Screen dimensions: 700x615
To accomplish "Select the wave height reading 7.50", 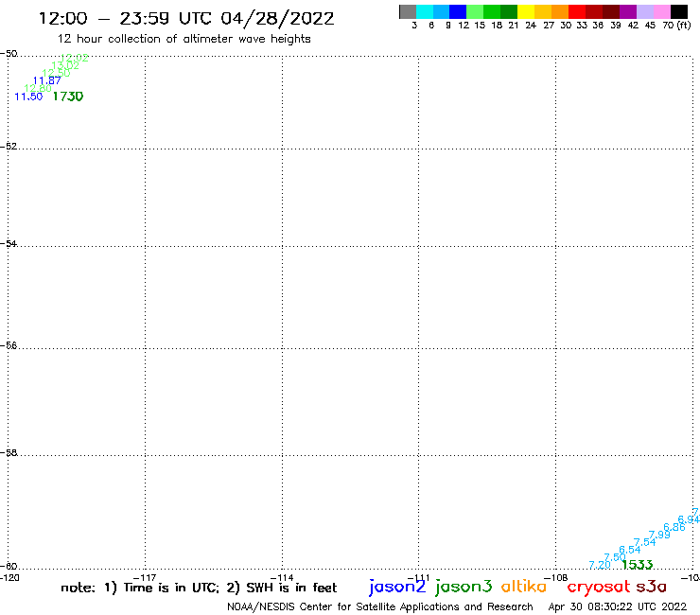I will (615, 557).
